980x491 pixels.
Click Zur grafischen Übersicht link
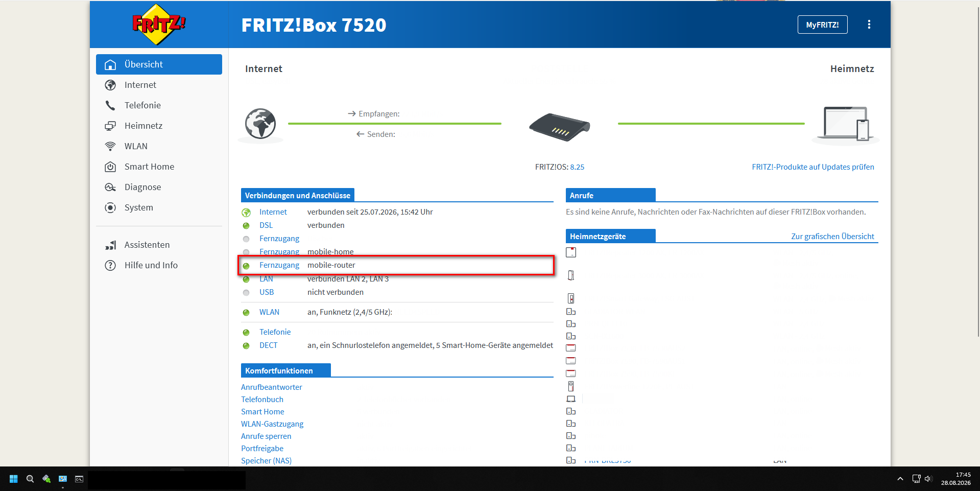[x=832, y=237]
